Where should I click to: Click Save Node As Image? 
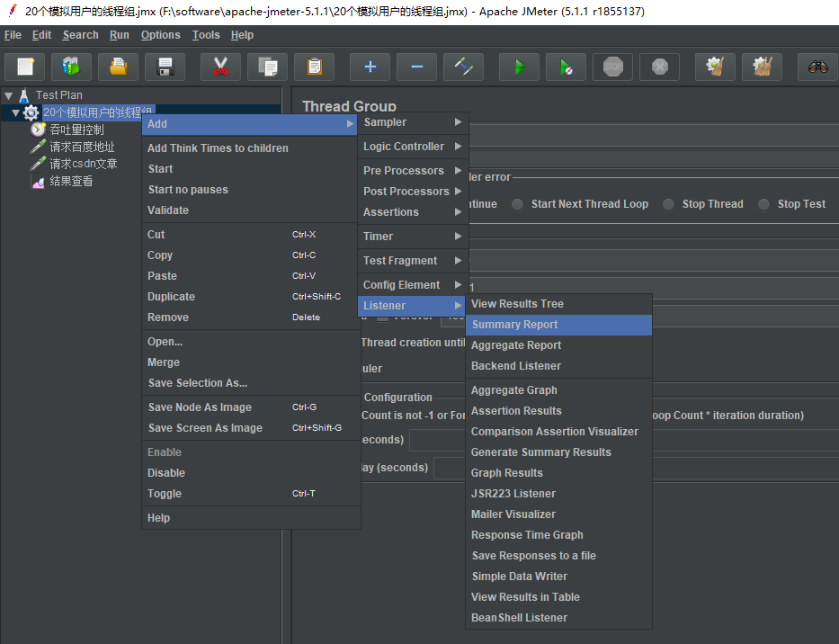249,407
